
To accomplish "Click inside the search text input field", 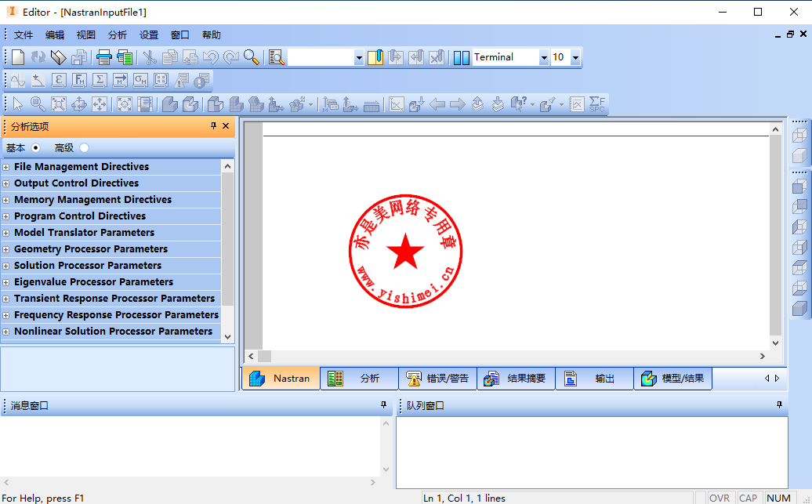I will 321,57.
